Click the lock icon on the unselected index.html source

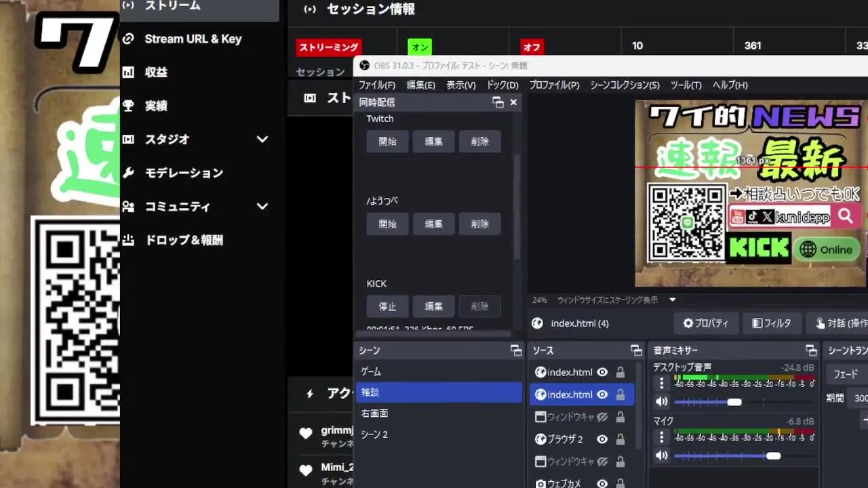[620, 372]
